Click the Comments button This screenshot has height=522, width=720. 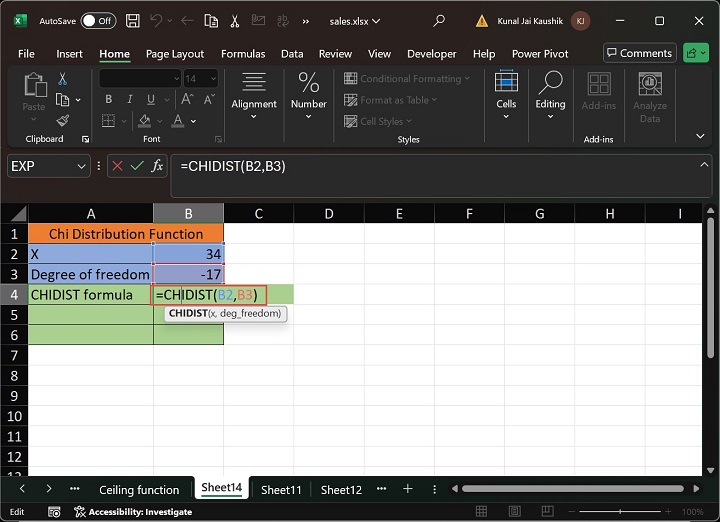click(x=640, y=53)
